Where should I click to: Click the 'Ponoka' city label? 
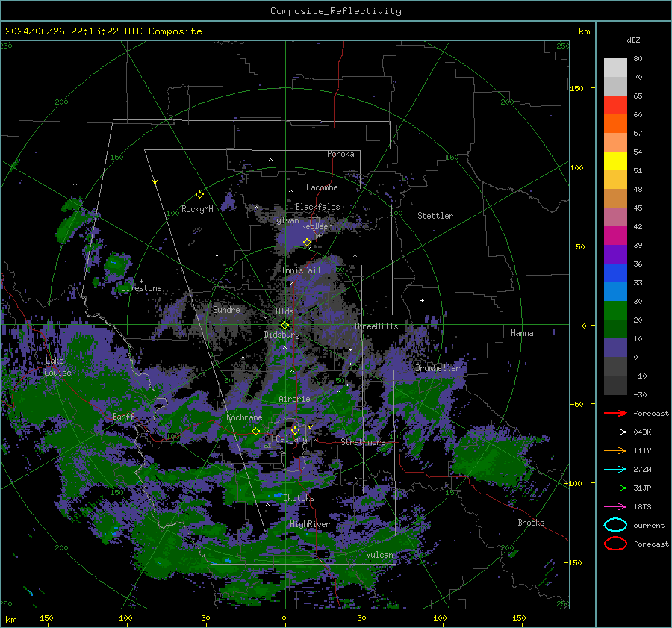point(340,154)
